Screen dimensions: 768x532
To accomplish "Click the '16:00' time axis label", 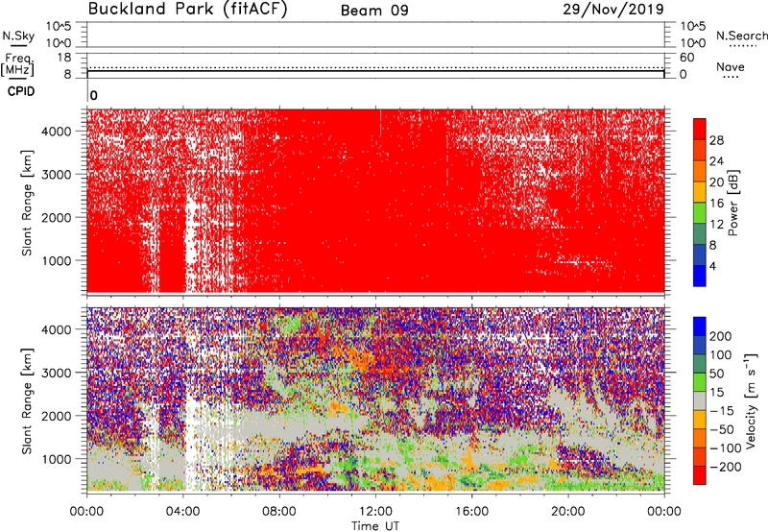I will [x=471, y=512].
